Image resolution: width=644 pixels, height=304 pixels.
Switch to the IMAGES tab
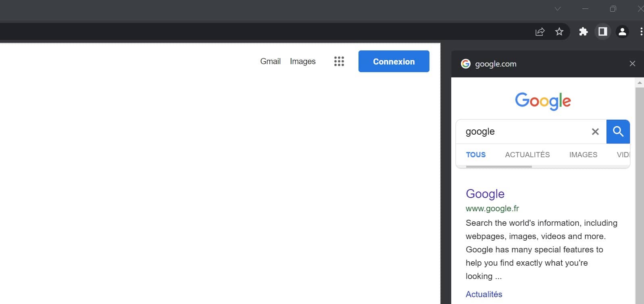583,155
